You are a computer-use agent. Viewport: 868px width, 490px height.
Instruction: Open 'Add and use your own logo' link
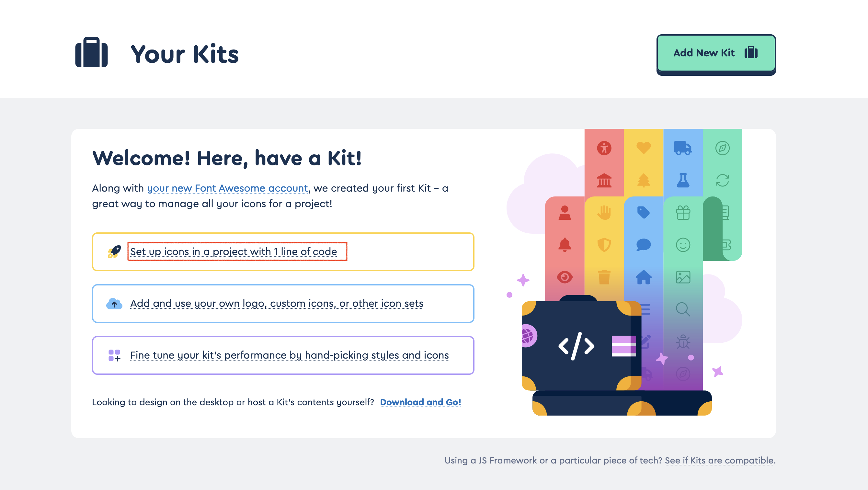[277, 304]
